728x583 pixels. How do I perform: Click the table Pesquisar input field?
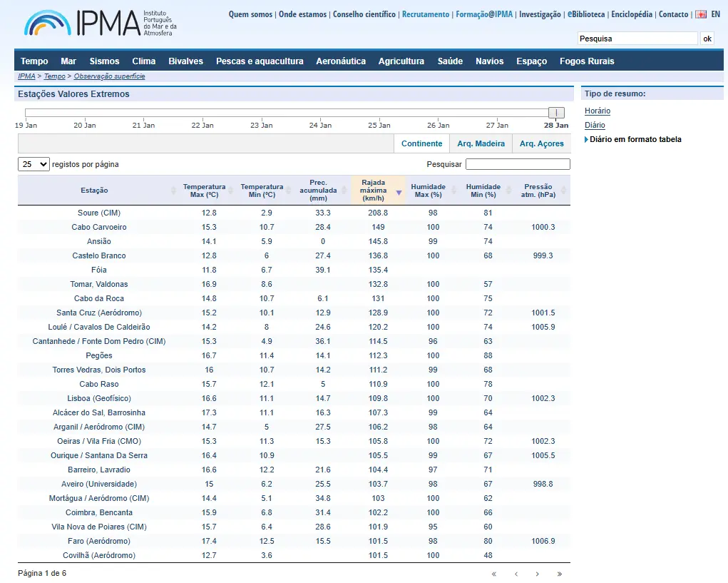point(518,164)
